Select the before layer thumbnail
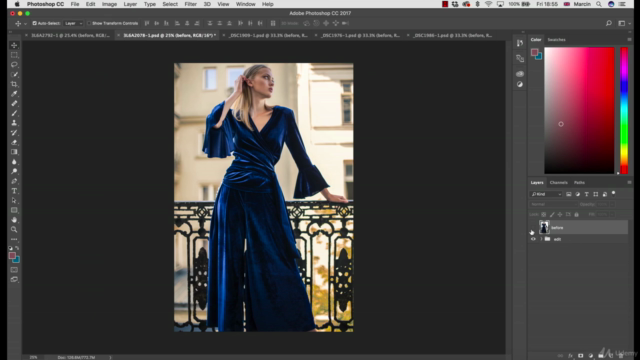Screen dimensions: 640x360 coord(544,227)
